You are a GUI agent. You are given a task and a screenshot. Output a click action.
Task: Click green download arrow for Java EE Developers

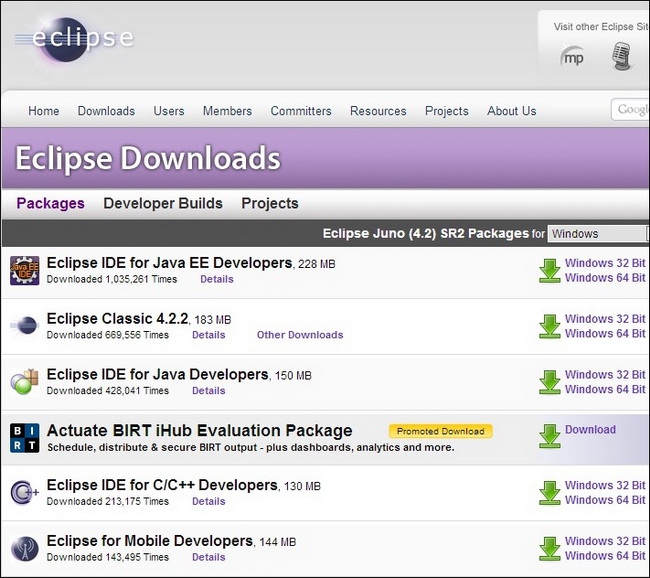550,271
